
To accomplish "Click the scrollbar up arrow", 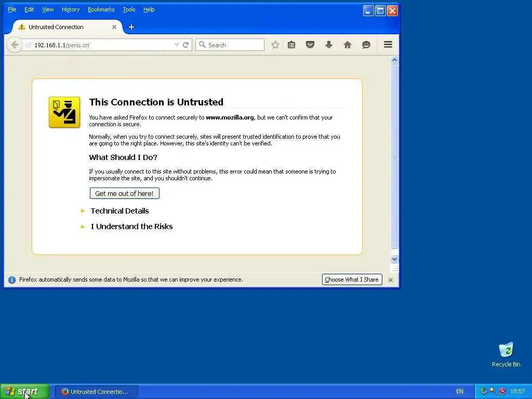I will tap(394, 60).
